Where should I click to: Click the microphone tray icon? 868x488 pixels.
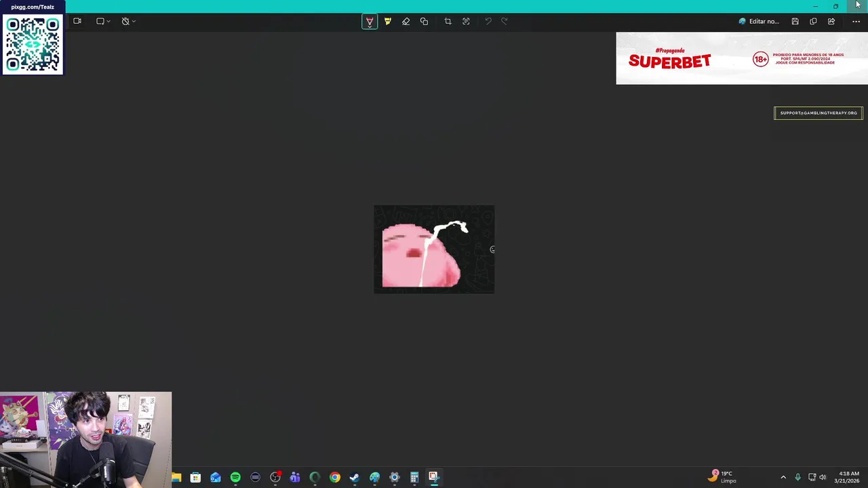pyautogui.click(x=797, y=478)
